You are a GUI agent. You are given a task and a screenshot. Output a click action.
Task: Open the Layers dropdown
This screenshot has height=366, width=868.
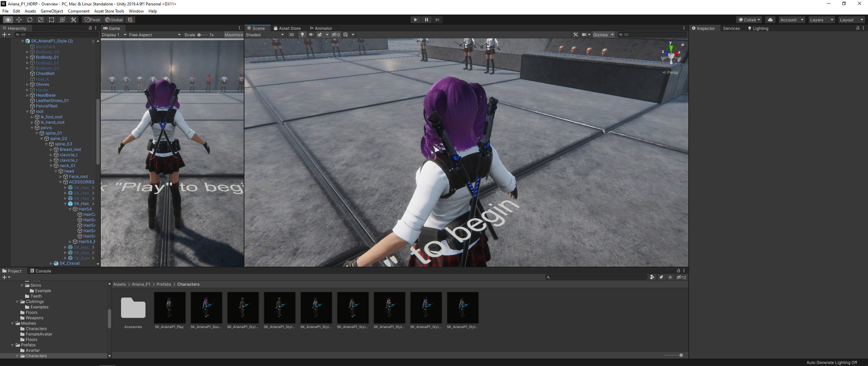tap(822, 20)
